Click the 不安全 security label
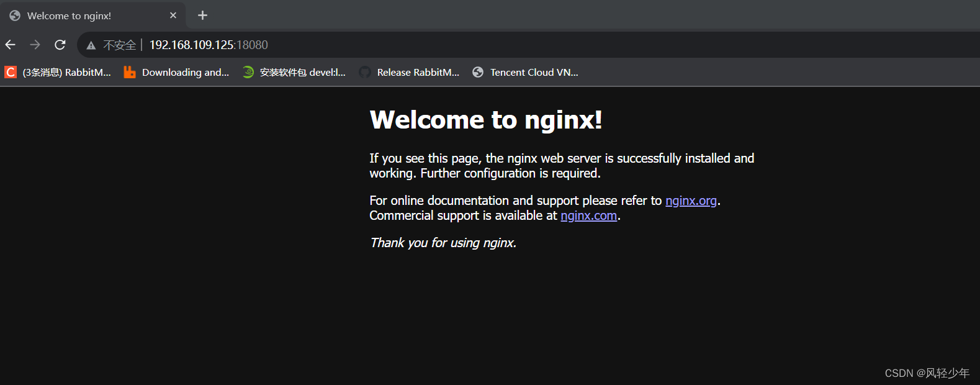Screen dimensions: 980x385 [119, 45]
